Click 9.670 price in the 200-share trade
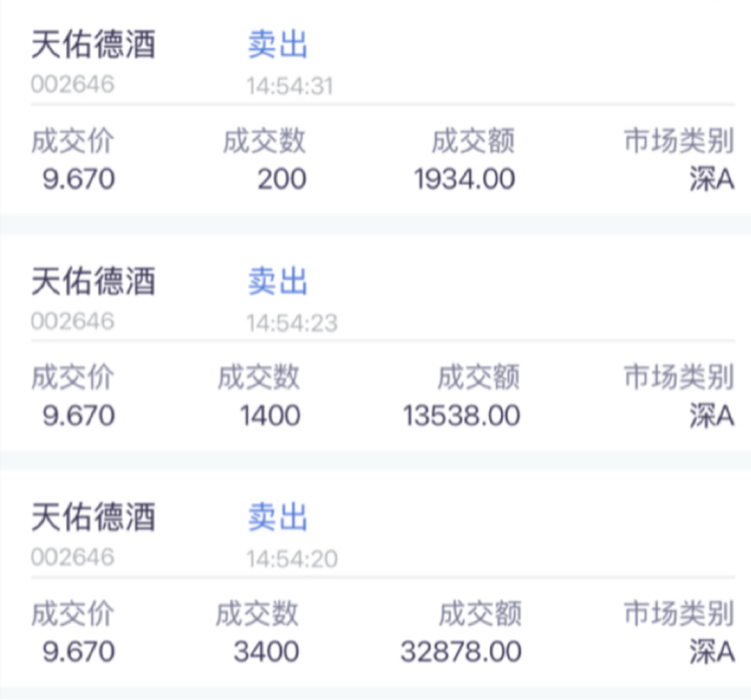751x700 pixels. coord(78,179)
